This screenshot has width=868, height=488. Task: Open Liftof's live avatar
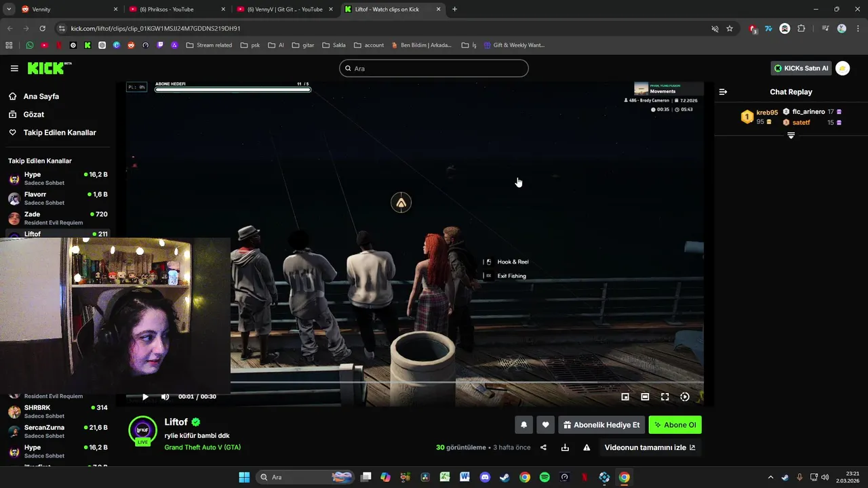pyautogui.click(x=142, y=430)
